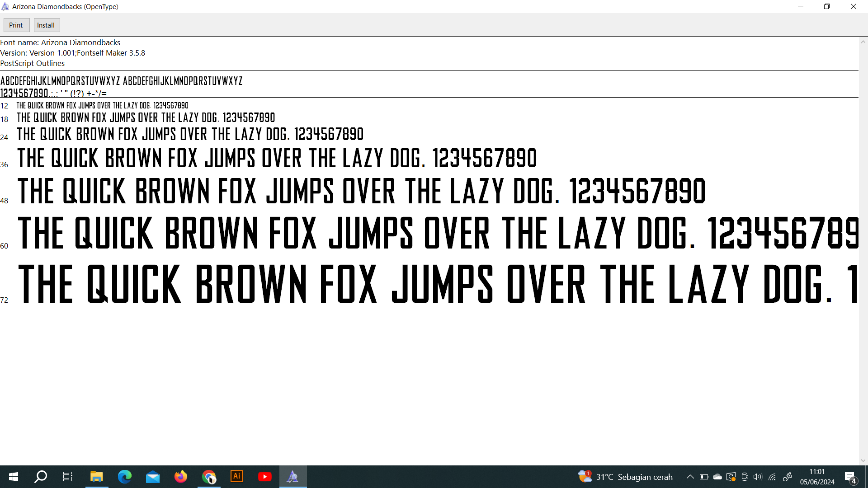Open the Wi-Fi network flyout
868x488 pixels.
pyautogui.click(x=772, y=477)
